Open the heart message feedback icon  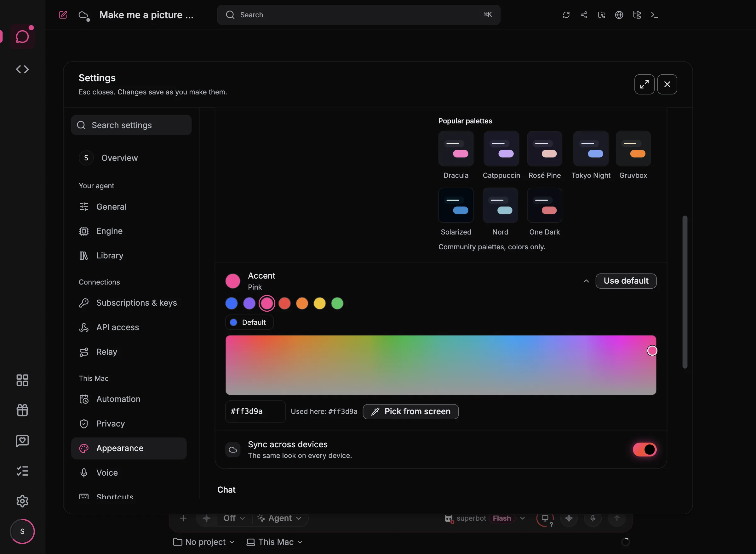tap(22, 441)
